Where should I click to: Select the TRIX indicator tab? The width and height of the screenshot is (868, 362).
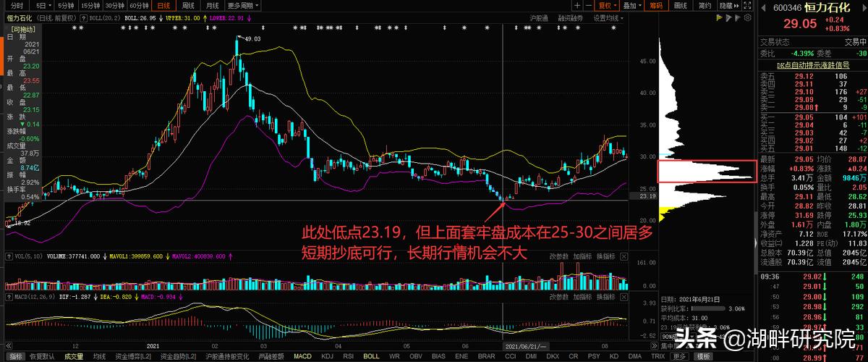657,357
